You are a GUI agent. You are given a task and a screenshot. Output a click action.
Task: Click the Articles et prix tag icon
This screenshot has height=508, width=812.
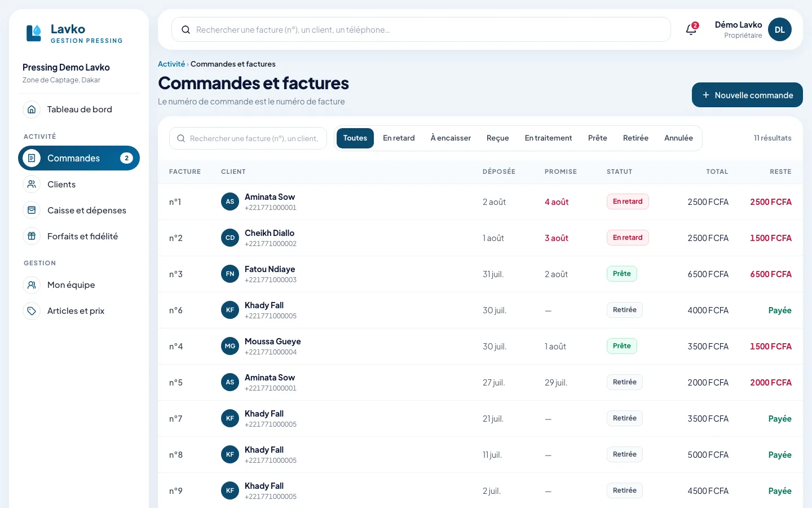point(32,310)
